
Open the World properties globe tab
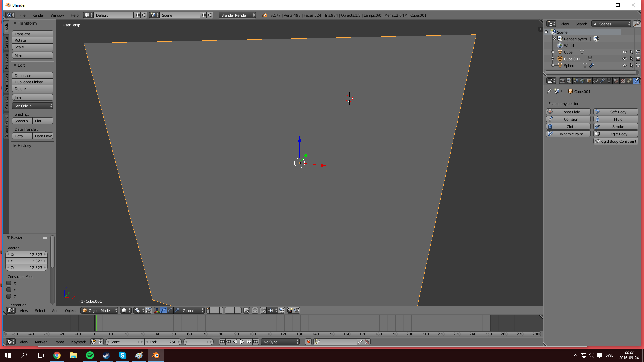tap(582, 81)
